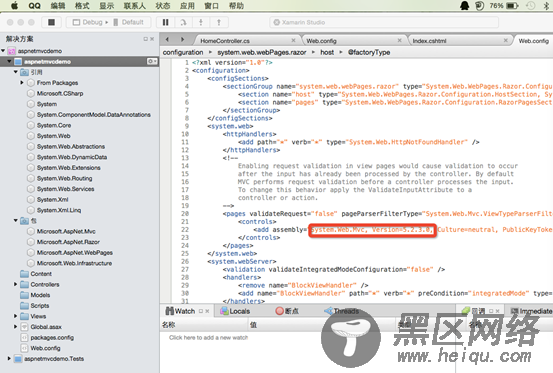Viewport: 553px width, 373px height.
Task: Close the Watch pad
Action: 207,311
